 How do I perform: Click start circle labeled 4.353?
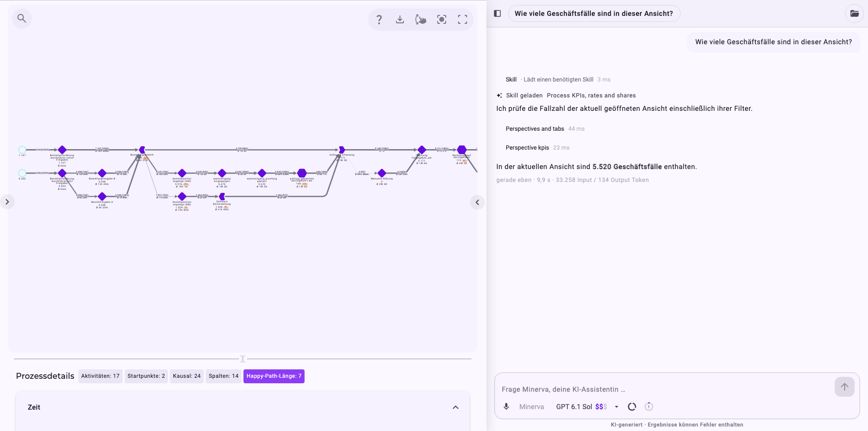pos(22,173)
